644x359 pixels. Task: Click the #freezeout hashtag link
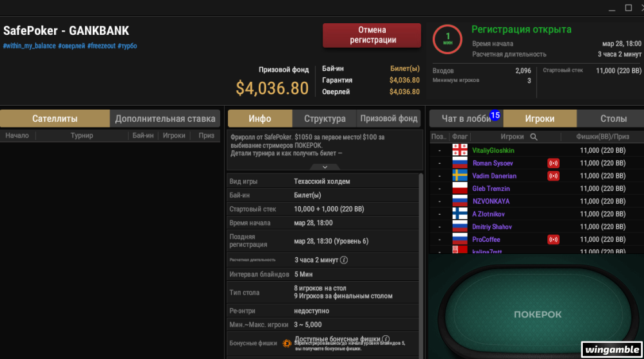[x=102, y=46]
